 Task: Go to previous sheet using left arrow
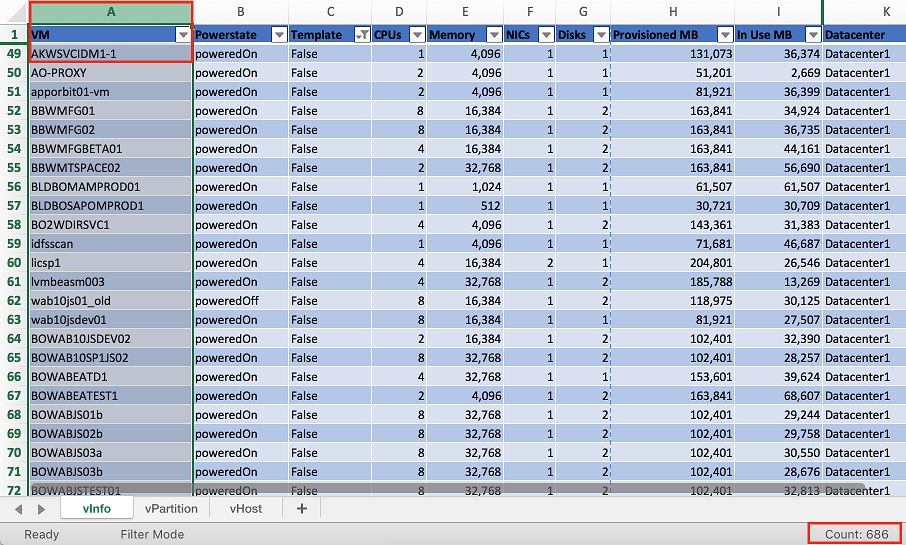point(18,509)
